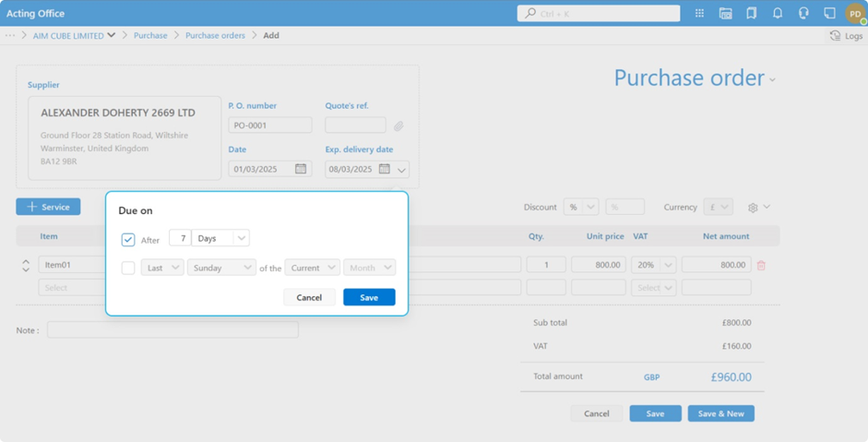Image resolution: width=868 pixels, height=442 pixels.
Task: Save the Due on dialog
Action: pos(369,297)
